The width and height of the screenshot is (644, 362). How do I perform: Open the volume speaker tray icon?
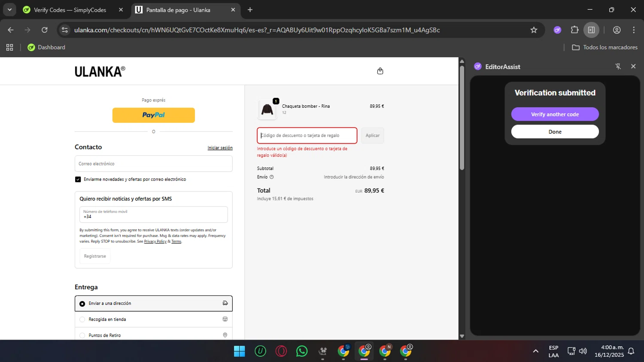583,351
